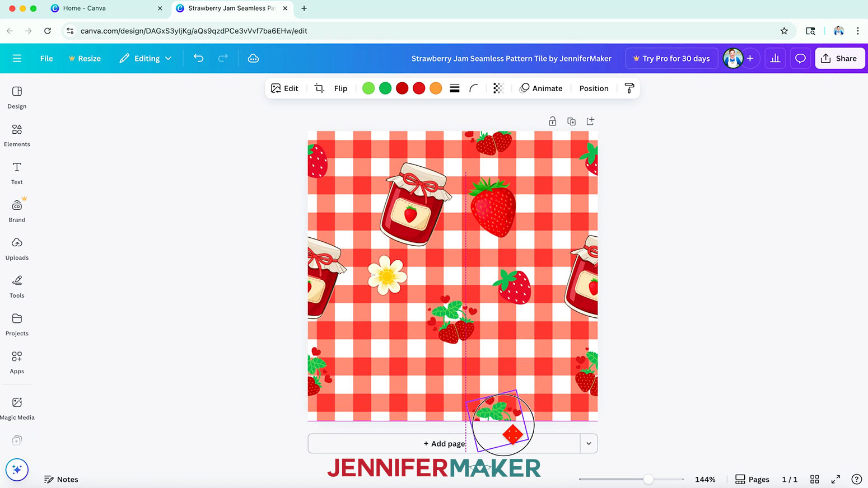Open the grid view icon

(x=815, y=480)
